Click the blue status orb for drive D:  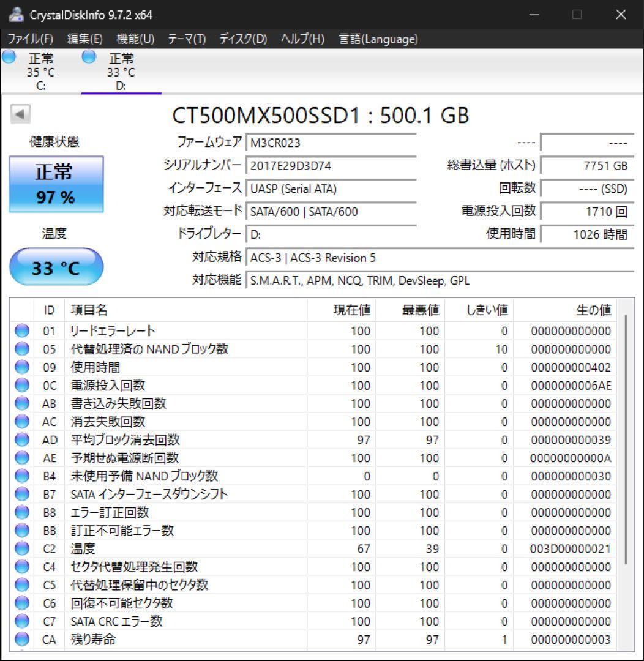click(89, 56)
